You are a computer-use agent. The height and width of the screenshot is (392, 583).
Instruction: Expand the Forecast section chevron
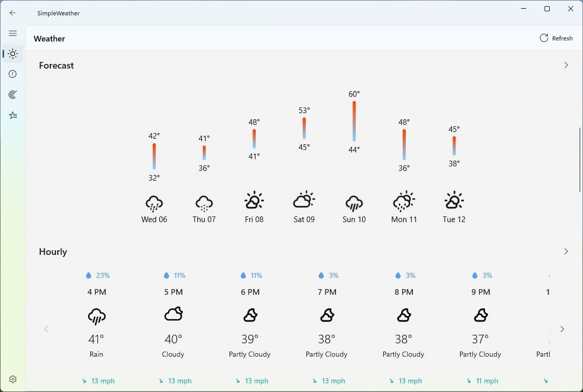(x=566, y=65)
